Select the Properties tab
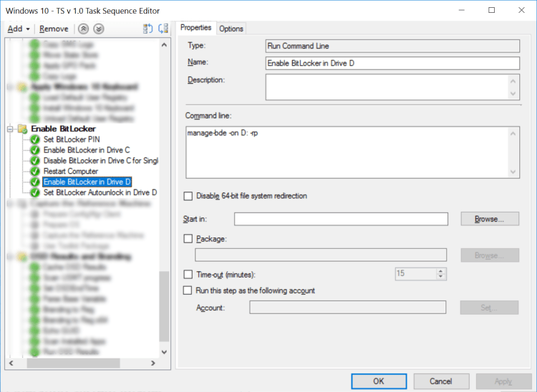Viewport: 537px width, 392px height. [x=195, y=28]
